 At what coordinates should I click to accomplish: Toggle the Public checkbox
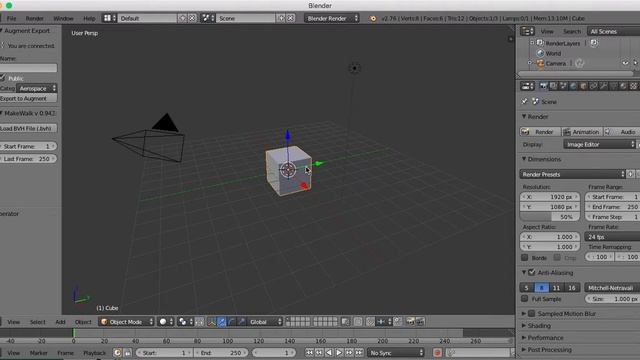[x=3, y=78]
